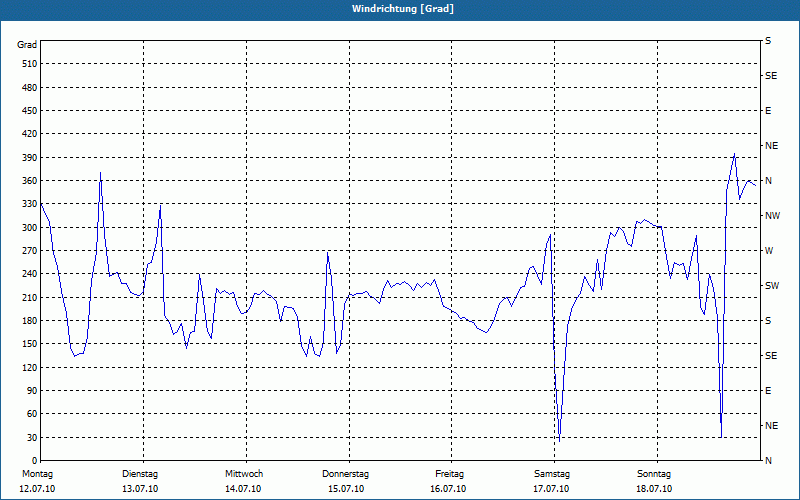Select the SE compass label level with 150
800x500 pixels.
[x=771, y=356]
